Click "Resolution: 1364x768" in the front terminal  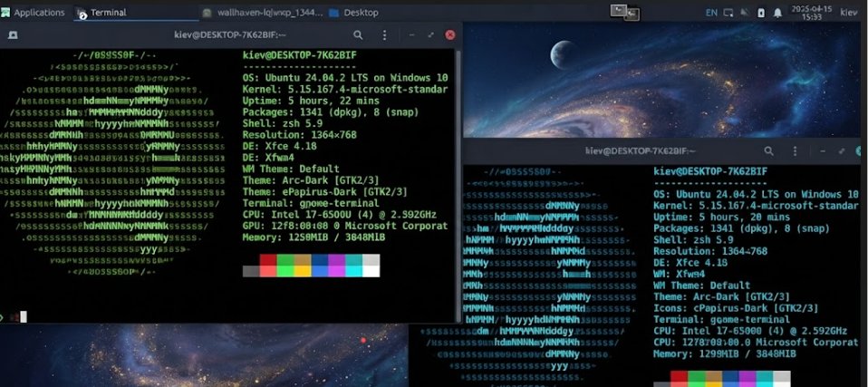(x=300, y=134)
